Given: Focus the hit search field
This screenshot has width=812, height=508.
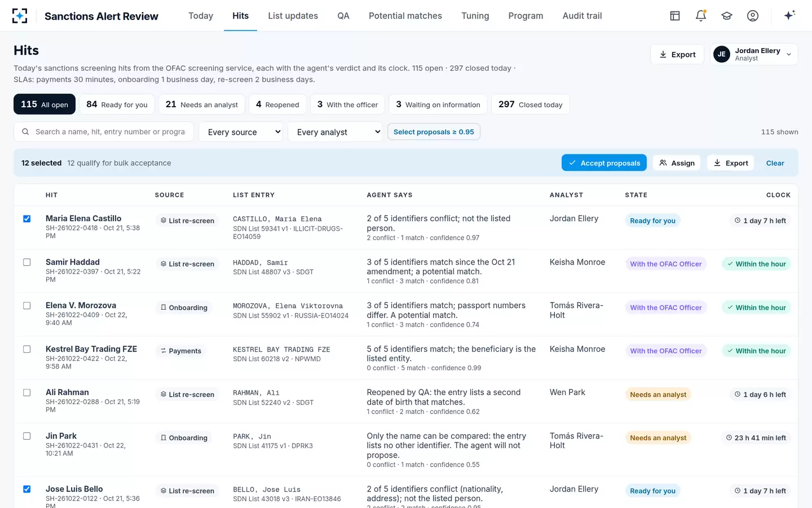Looking at the screenshot, I should coord(104,132).
